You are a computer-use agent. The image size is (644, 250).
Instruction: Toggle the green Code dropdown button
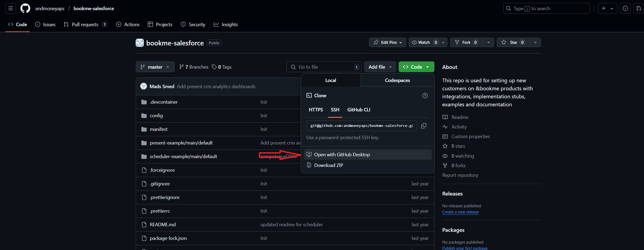[416, 67]
